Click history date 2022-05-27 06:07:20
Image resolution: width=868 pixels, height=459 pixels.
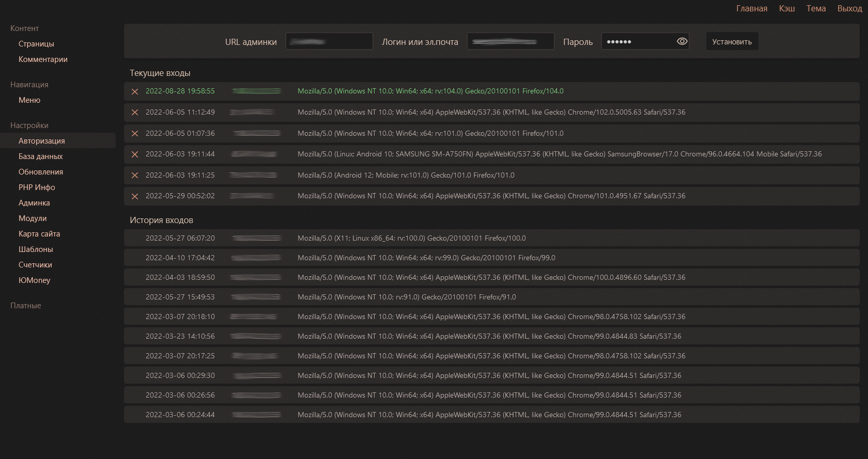point(180,238)
